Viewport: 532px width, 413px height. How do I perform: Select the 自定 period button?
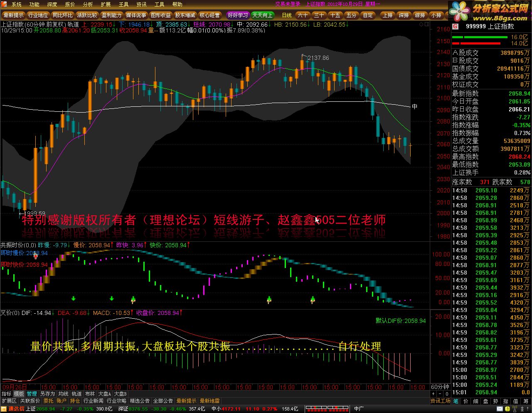(x=368, y=15)
